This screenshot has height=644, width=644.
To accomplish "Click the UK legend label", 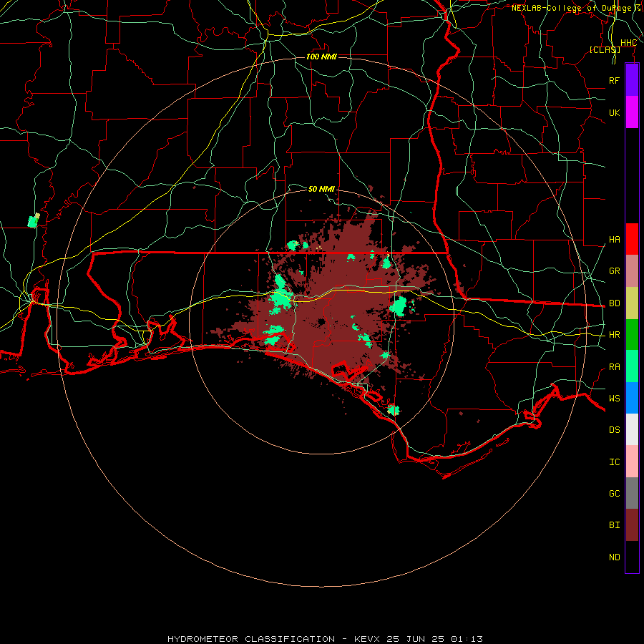I will (614, 113).
